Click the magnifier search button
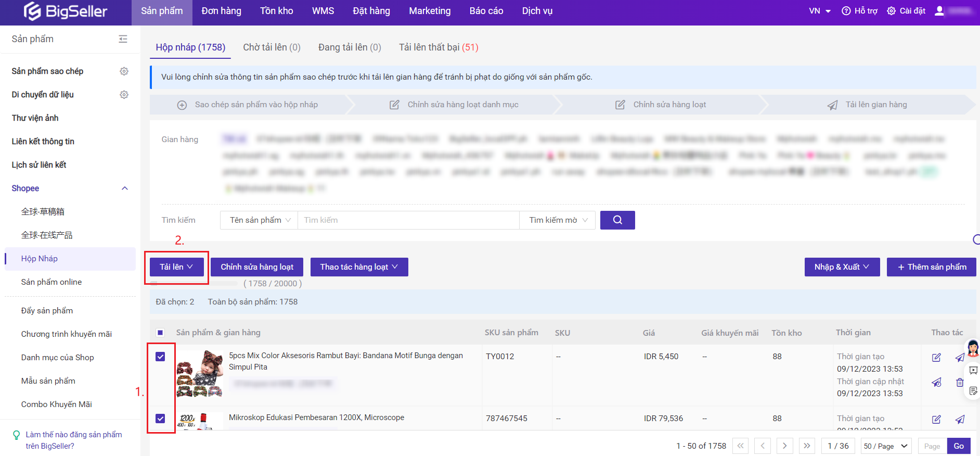 pos(617,220)
